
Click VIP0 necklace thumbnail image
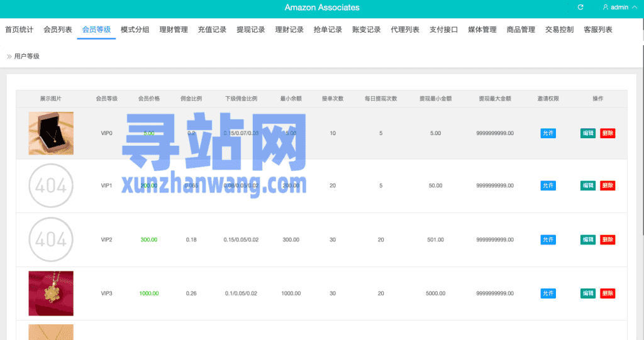[x=51, y=133]
